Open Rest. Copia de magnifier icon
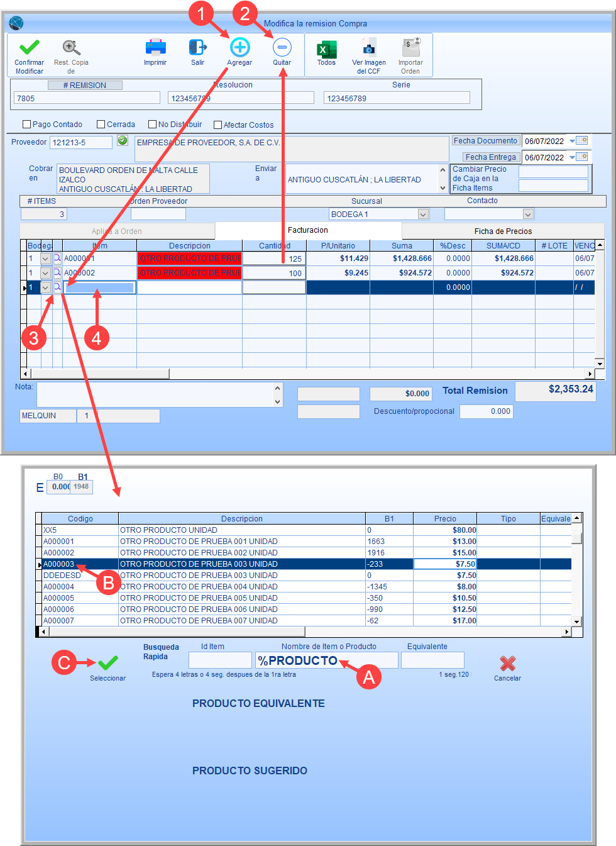Image resolution: width=616 pixels, height=846 pixels. click(71, 47)
